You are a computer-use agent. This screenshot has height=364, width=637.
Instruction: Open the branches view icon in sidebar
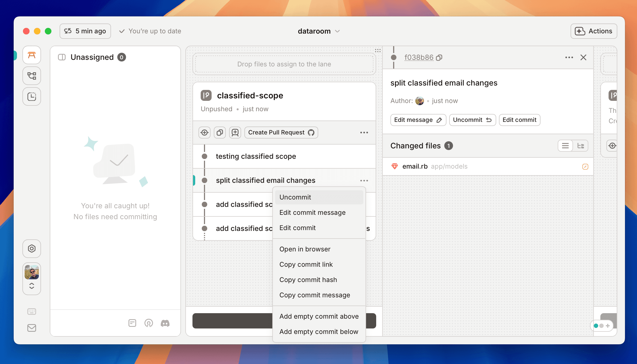click(32, 76)
